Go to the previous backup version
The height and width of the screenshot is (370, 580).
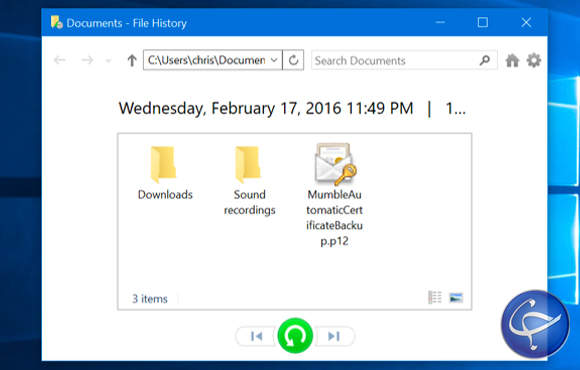[x=256, y=336]
